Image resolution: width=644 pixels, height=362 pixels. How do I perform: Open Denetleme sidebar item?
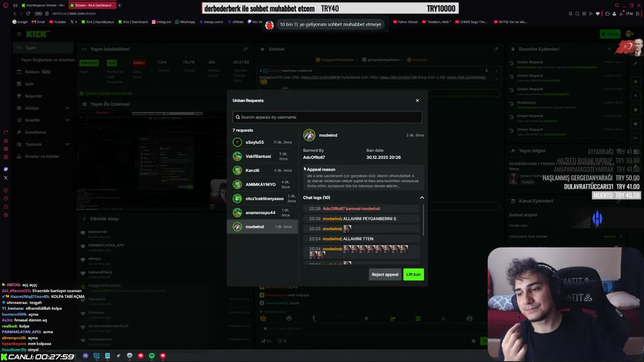(44, 132)
